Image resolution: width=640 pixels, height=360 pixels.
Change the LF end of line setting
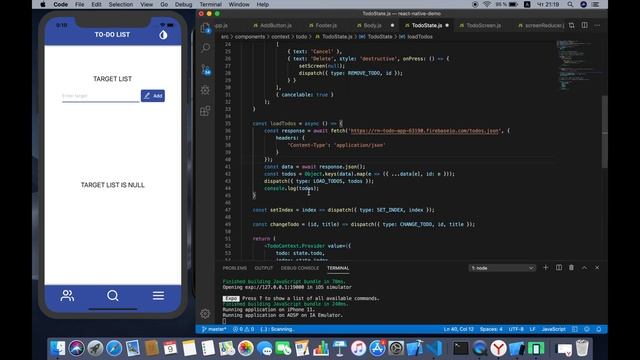tap(533, 329)
